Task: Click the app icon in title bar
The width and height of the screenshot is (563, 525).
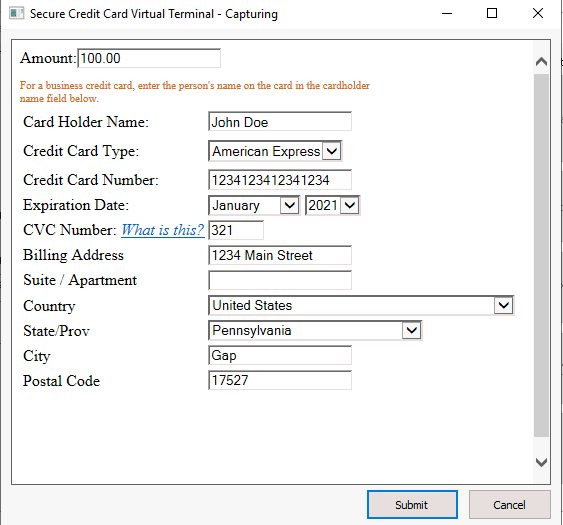Action: (16, 14)
